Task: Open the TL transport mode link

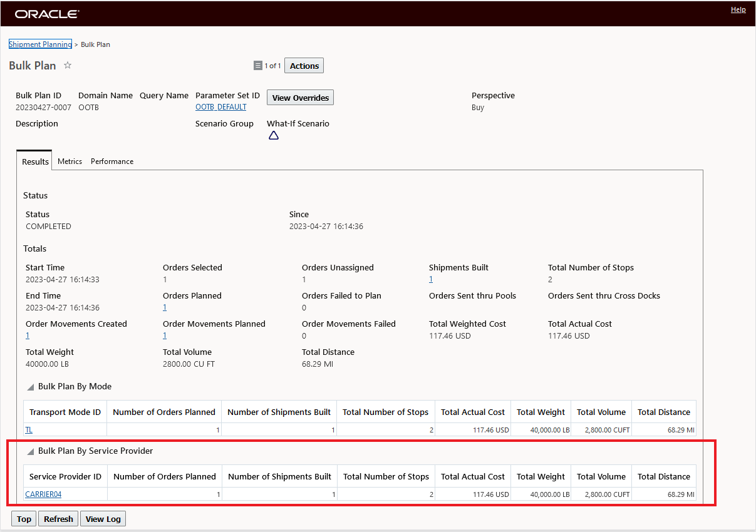Action: pos(29,430)
